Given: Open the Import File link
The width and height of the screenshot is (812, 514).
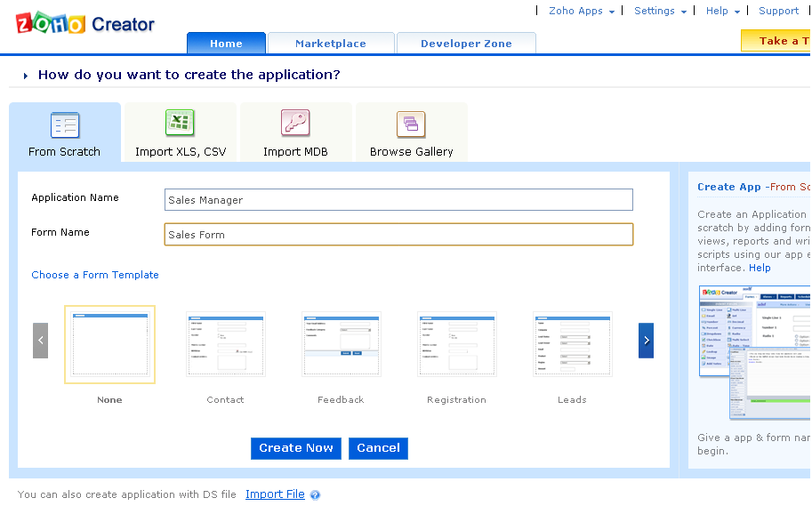Looking at the screenshot, I should click(x=275, y=494).
